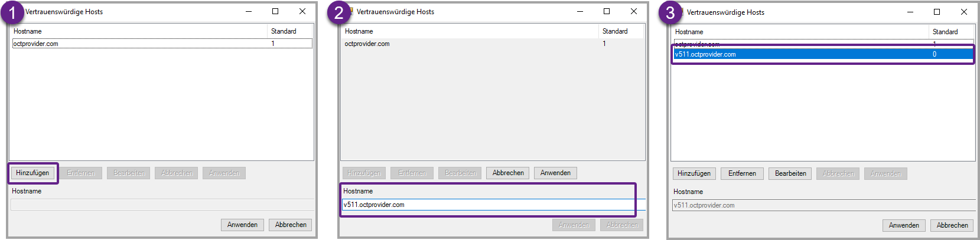Click bottom Abbrechen button in step 1 dialog
This screenshot has height=240, width=980.
[x=291, y=225]
